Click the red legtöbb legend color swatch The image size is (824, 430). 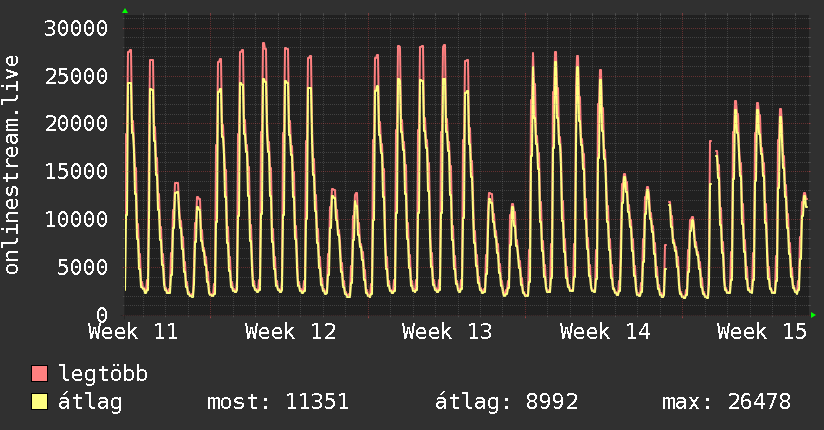tap(40, 375)
